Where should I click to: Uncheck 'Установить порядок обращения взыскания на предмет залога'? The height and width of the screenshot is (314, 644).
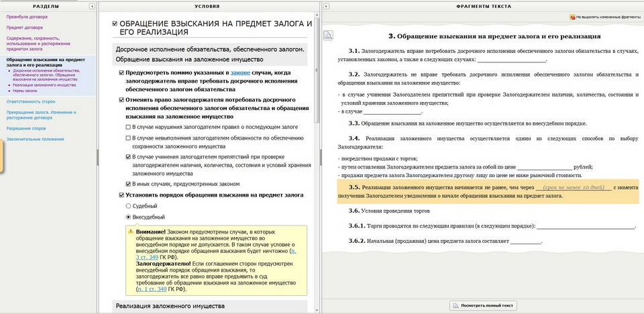pyautogui.click(x=121, y=195)
